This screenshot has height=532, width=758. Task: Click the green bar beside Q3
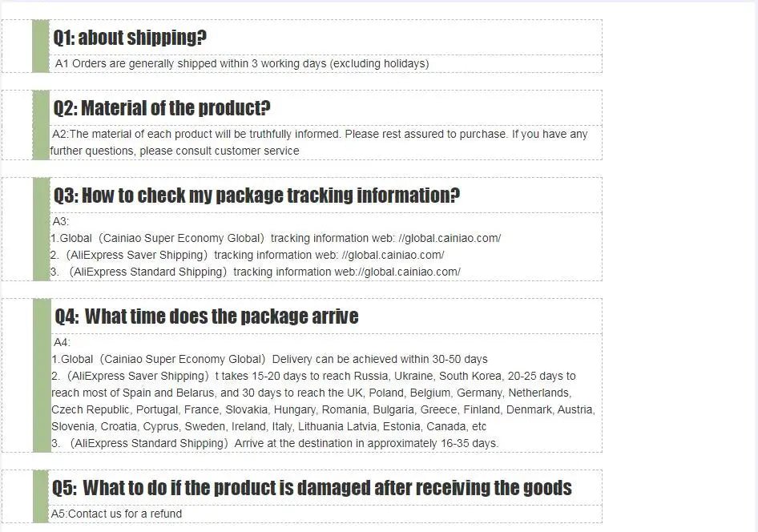coord(41,229)
